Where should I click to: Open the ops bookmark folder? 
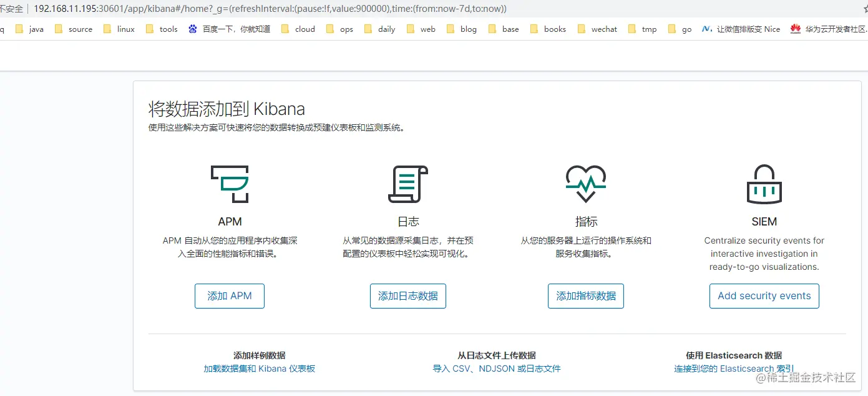click(340, 29)
